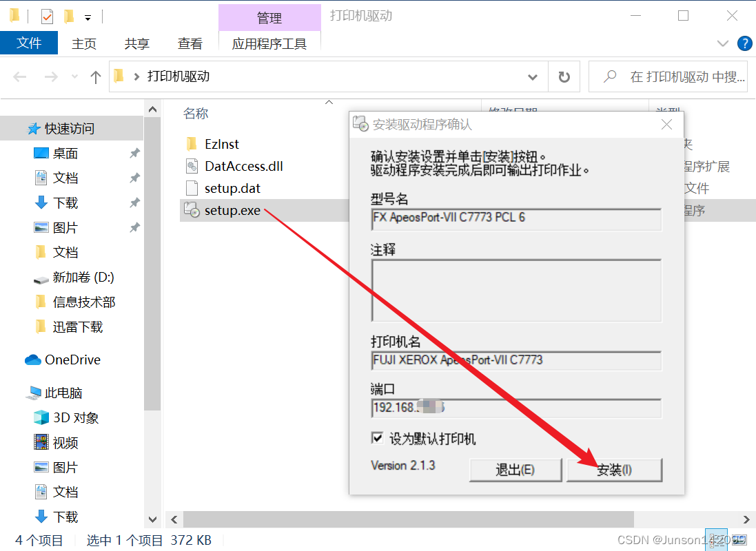Select OneDrive in navigation pane

(x=63, y=360)
